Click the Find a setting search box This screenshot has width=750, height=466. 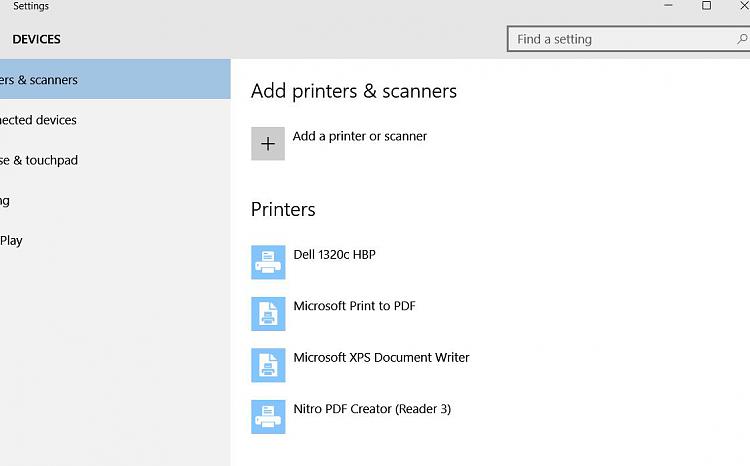(x=628, y=39)
